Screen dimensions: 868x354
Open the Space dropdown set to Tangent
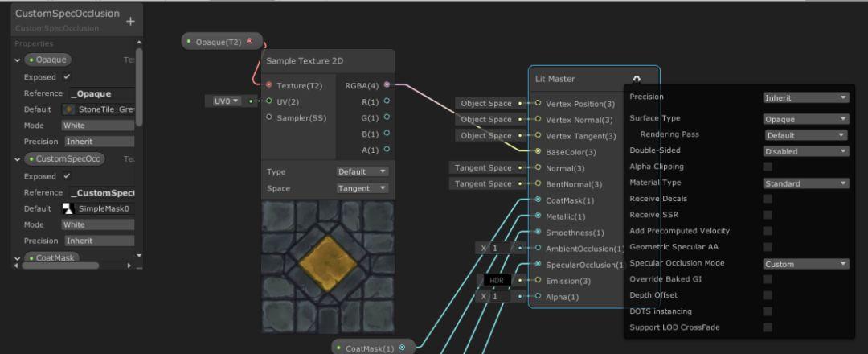pos(362,188)
